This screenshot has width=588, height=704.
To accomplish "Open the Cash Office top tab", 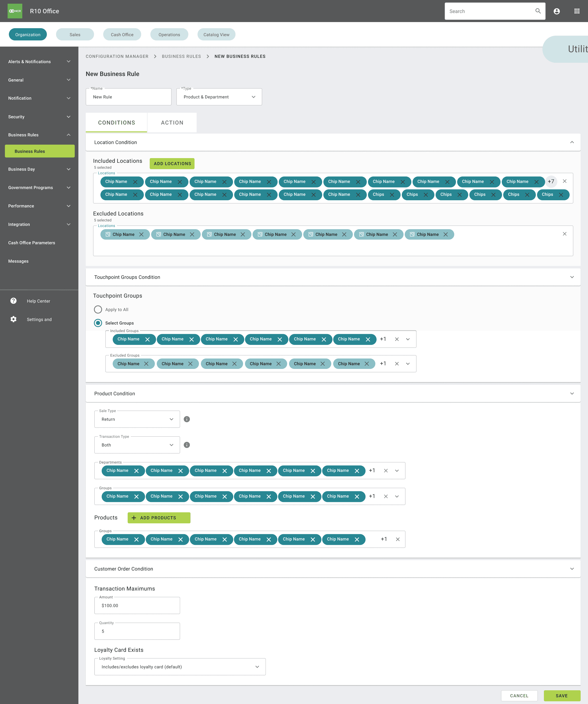I will [x=122, y=35].
